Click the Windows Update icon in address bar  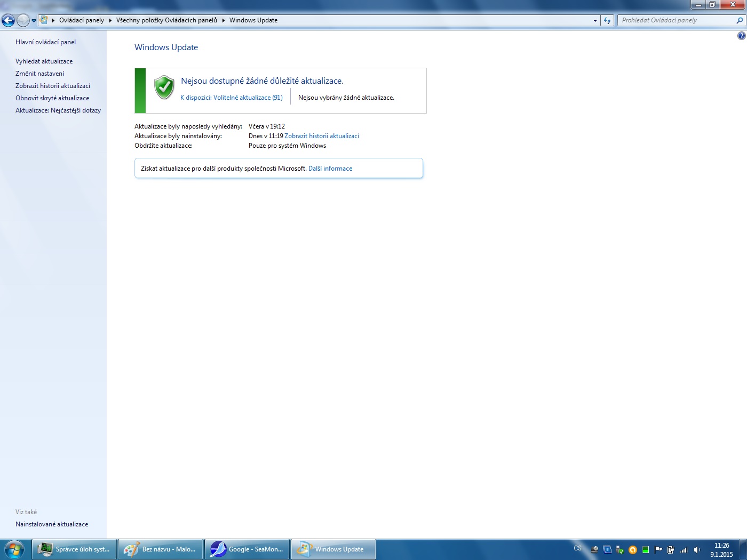point(44,20)
